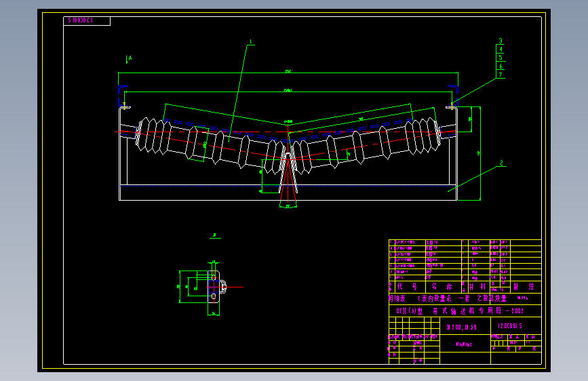Click the B1200 specification cell
Image resolution: width=588 pixels, height=381 pixels.
462,327
